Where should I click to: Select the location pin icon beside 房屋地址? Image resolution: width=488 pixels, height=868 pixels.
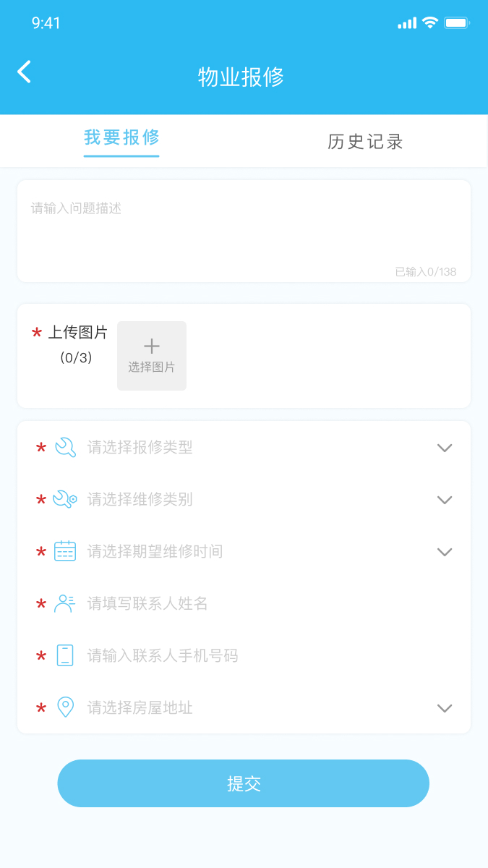click(65, 707)
